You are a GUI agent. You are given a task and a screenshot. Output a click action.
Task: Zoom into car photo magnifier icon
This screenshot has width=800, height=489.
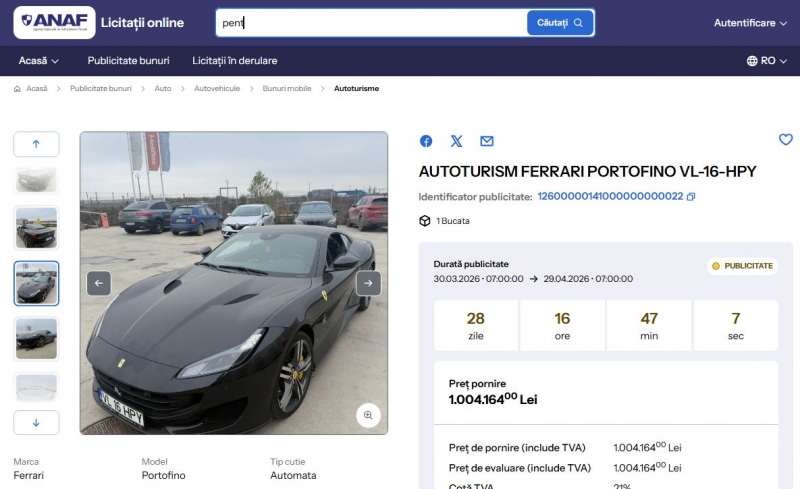[368, 415]
